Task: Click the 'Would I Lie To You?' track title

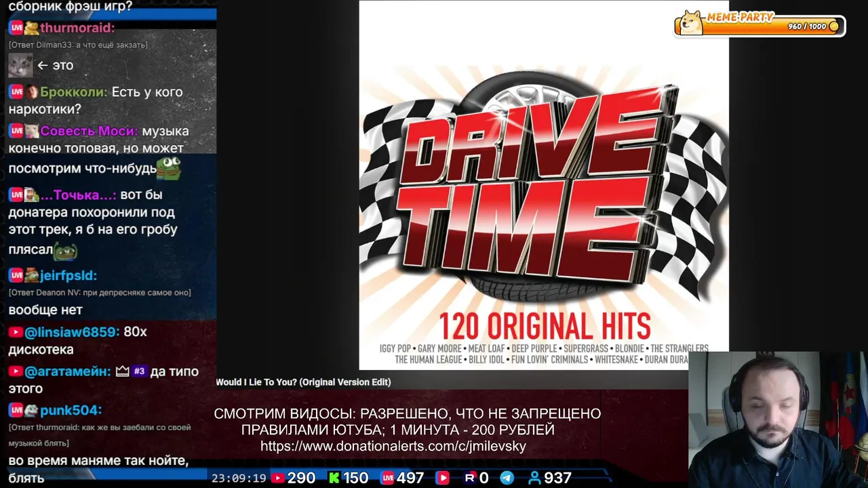Action: [x=303, y=382]
